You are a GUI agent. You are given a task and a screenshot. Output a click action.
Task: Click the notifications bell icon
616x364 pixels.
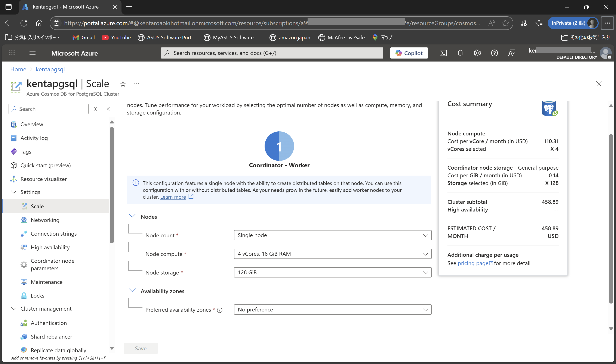coord(460,53)
